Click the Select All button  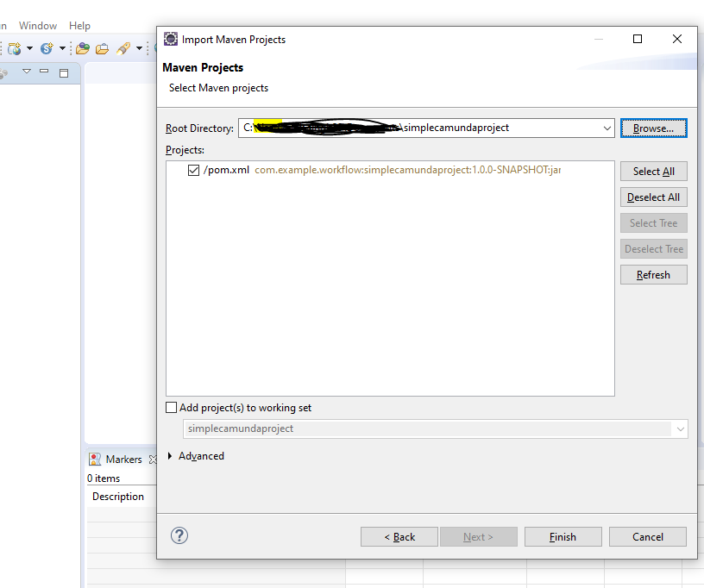tap(654, 172)
